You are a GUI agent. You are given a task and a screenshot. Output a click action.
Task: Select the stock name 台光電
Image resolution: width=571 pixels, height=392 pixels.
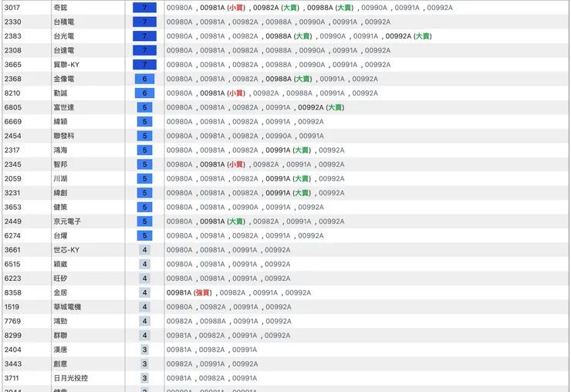coord(64,36)
